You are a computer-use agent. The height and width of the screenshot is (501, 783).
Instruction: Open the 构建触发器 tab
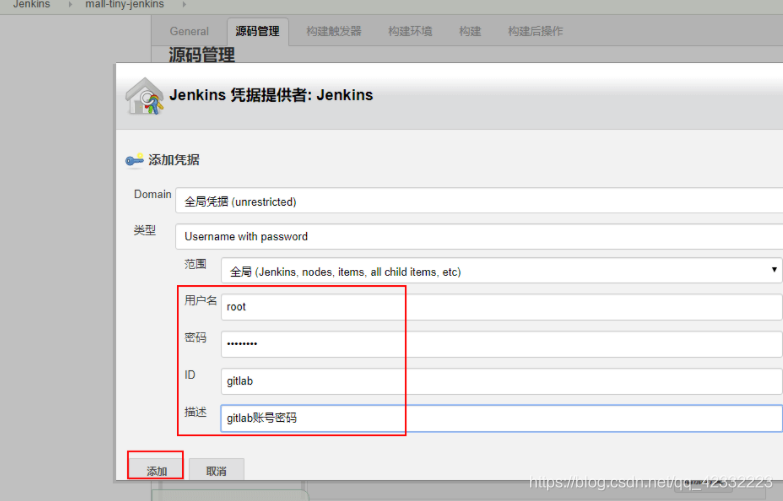pos(334,31)
